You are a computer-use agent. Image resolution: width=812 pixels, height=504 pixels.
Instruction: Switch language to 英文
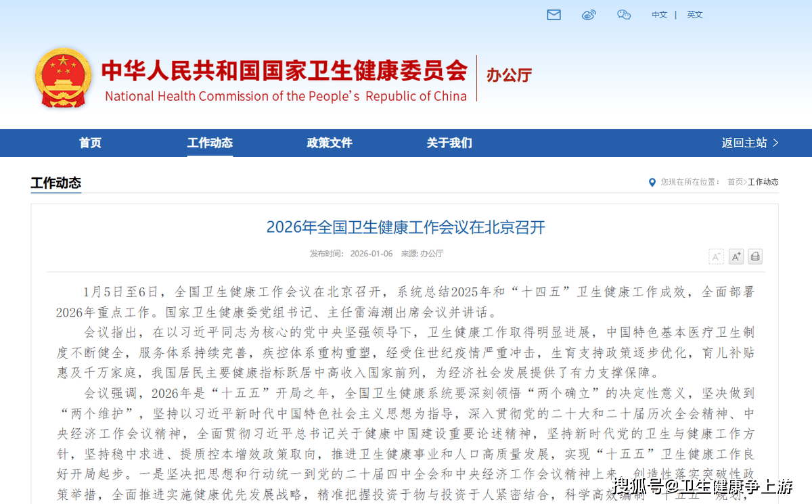(x=695, y=15)
